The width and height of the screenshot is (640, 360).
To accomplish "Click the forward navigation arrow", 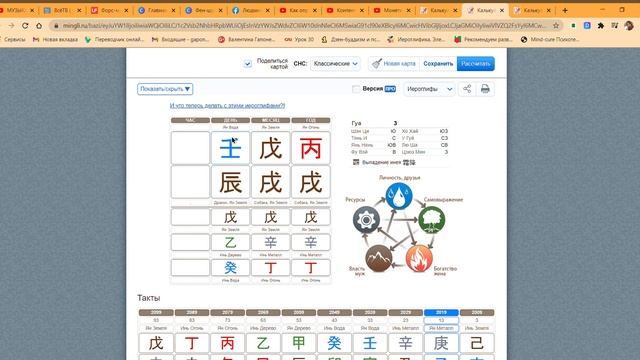I will (11, 26).
